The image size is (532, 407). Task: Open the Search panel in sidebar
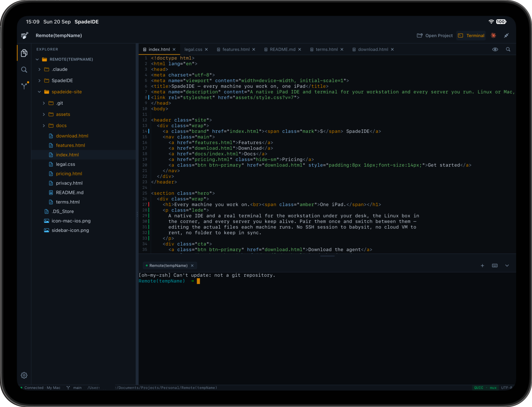click(x=24, y=70)
